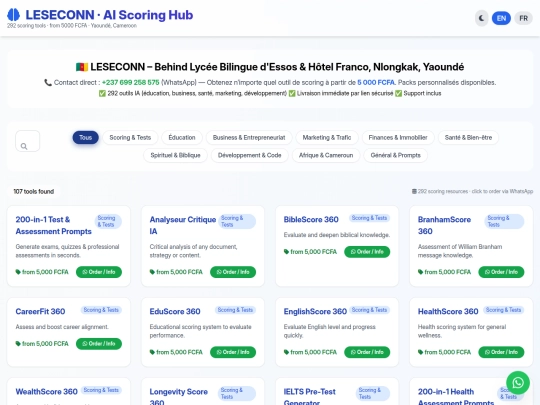Open the Longevity Score 360 title
Screen dimensions: 540x405
(x=179, y=397)
